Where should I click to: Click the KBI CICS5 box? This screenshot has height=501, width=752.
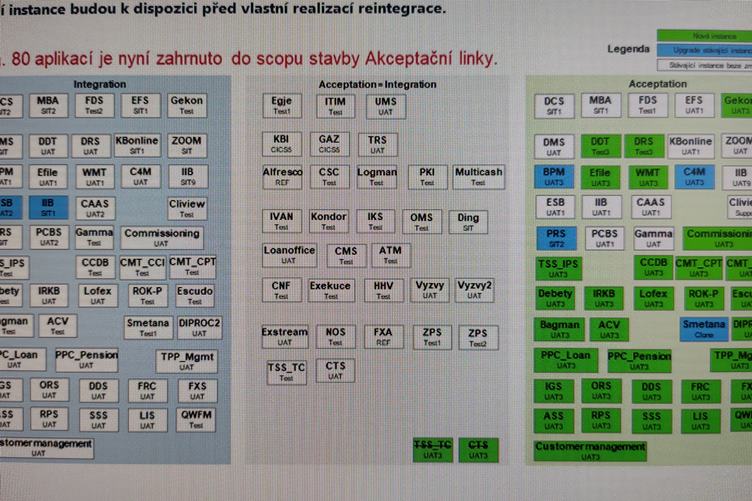[282, 144]
